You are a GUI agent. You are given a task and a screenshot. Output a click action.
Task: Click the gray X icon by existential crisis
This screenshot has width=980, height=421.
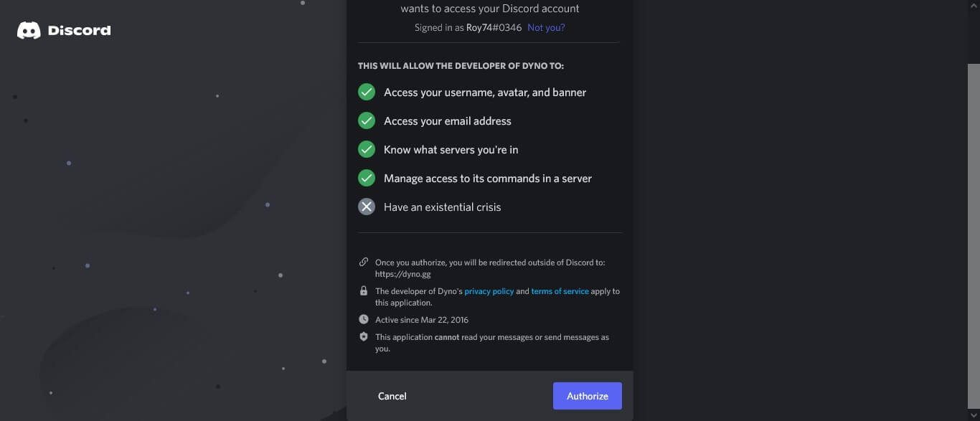point(367,207)
